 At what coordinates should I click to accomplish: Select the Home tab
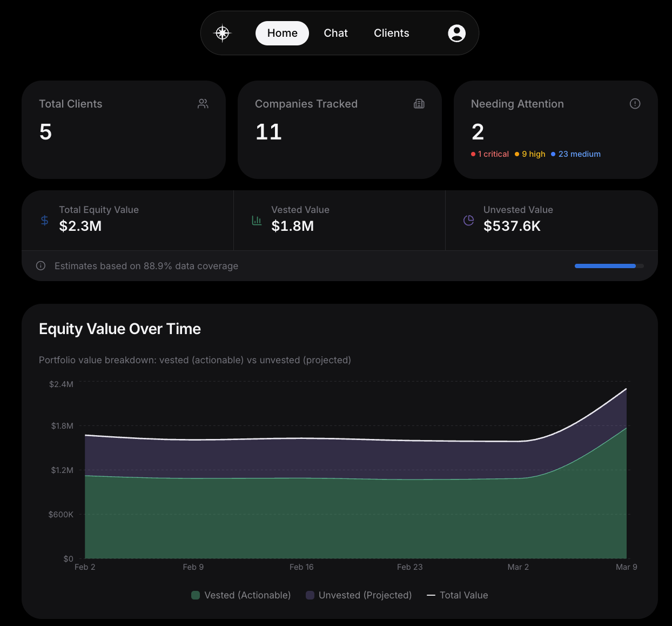[x=282, y=33]
